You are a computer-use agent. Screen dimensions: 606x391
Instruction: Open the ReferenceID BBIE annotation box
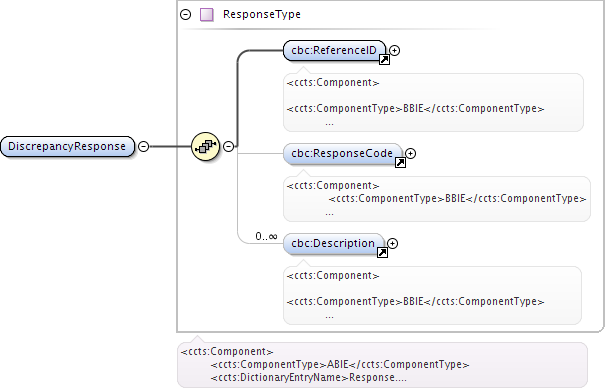coord(433,102)
